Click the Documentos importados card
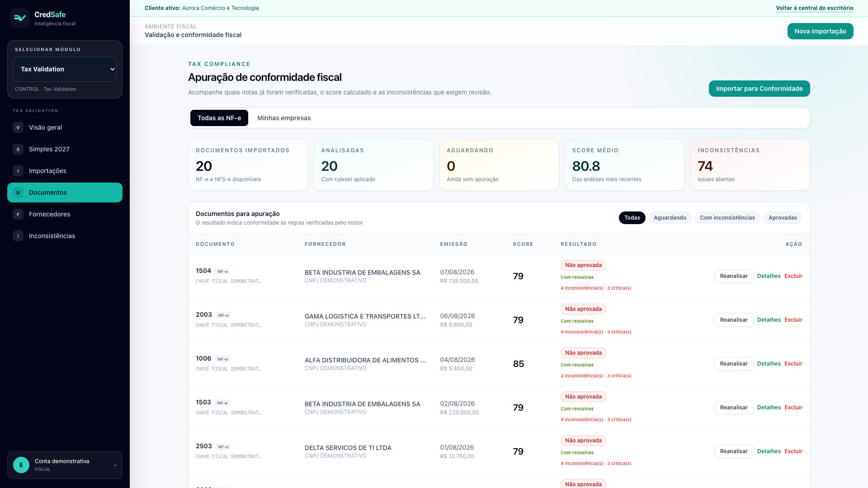The image size is (868, 488). [x=248, y=165]
